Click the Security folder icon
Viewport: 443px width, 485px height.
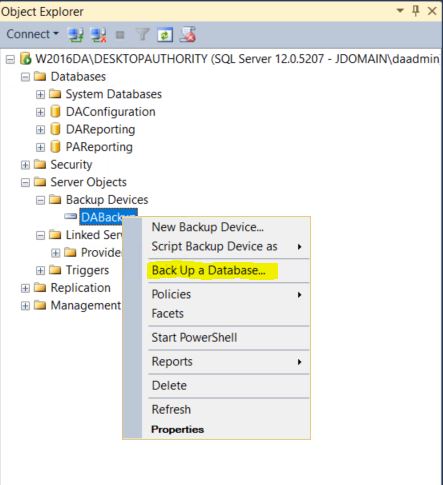[40, 164]
